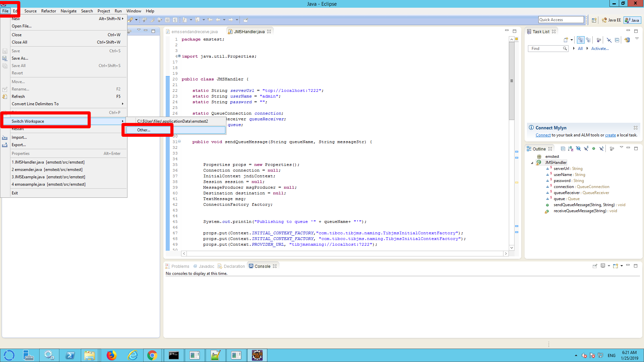Click Collapse All in Outline toolbar

[563, 149]
